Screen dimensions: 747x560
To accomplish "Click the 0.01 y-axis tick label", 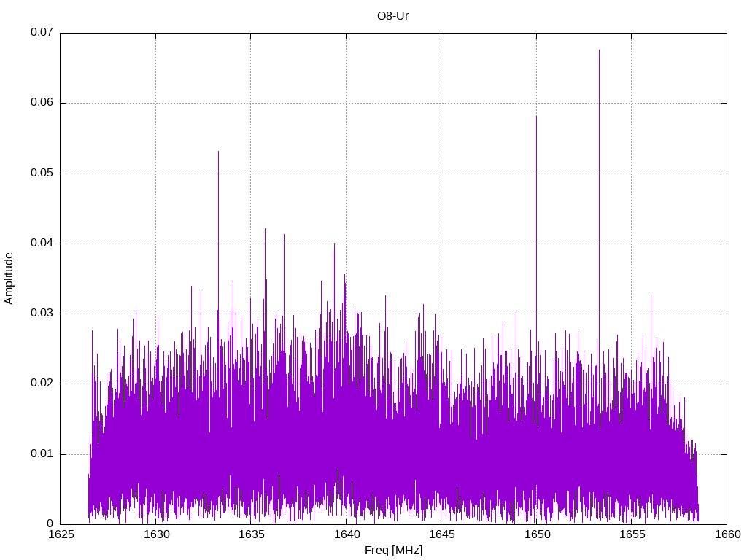I will click(x=42, y=454).
